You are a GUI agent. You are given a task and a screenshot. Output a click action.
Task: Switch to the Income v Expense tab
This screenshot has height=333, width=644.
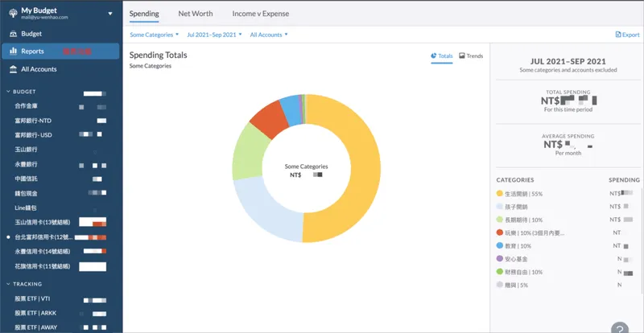tap(260, 14)
